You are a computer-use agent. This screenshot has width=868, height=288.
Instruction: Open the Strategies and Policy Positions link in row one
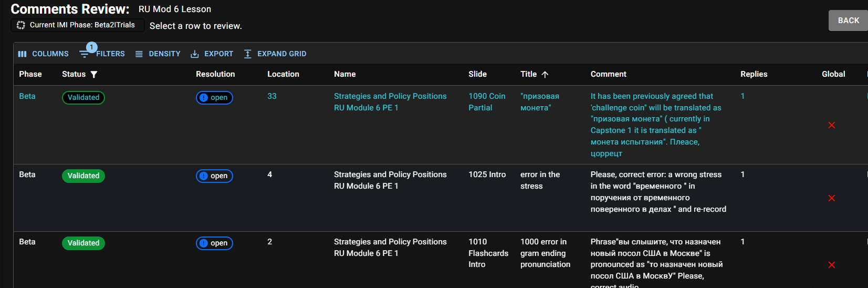point(390,97)
